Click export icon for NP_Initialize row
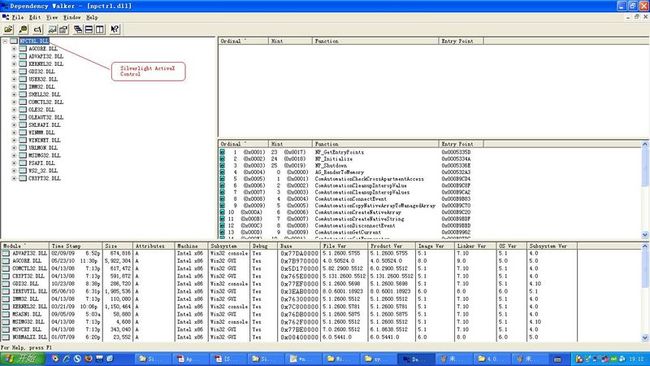This screenshot has width=650, height=366. coord(223,159)
